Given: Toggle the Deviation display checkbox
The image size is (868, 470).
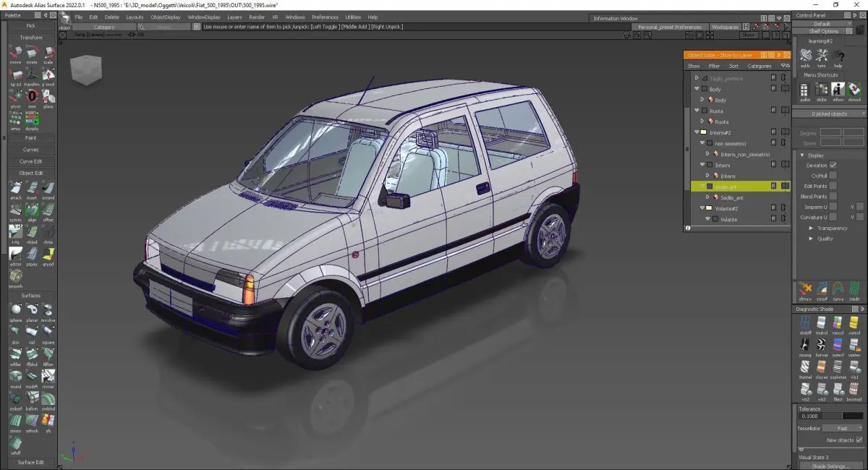Looking at the screenshot, I should 833,166.
